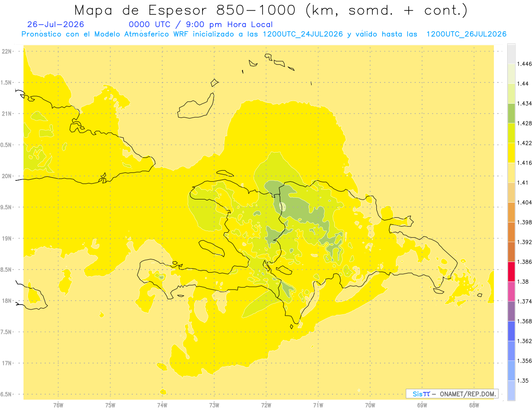
Task: Select the bright yellow swatch between 1.416 and 1.422
Action: pos(511,153)
